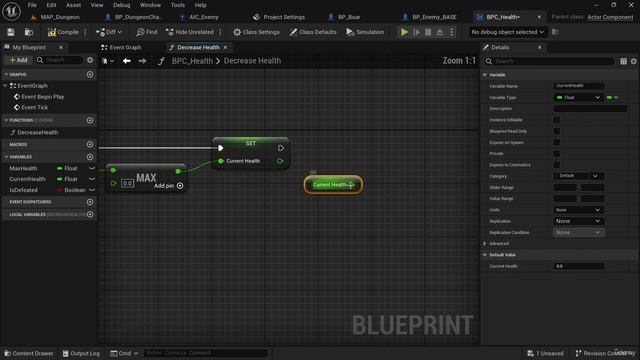
Task: Toggle Hide Unrelated nodes
Action: point(190,32)
